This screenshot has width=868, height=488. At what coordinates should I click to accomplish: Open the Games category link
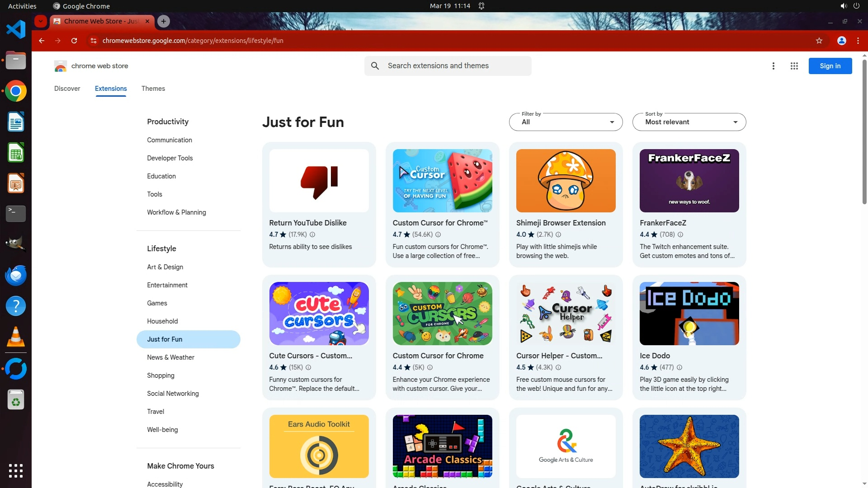tap(157, 303)
